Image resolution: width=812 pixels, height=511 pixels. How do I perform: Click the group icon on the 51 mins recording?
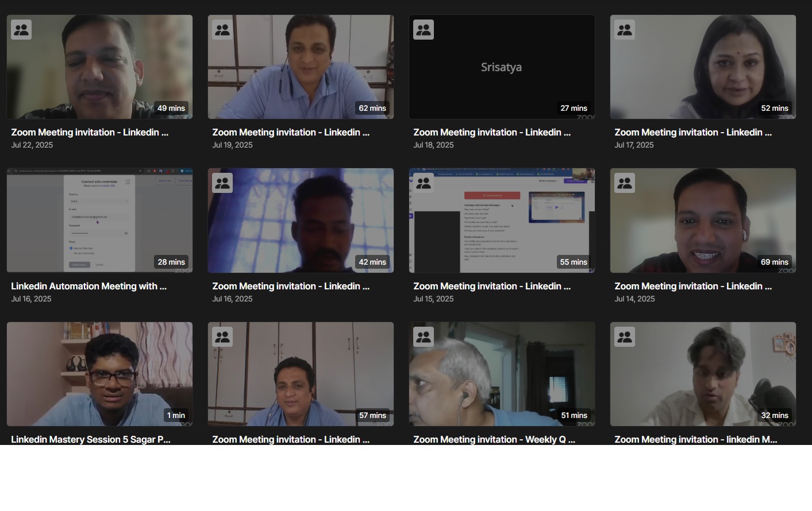(x=424, y=337)
